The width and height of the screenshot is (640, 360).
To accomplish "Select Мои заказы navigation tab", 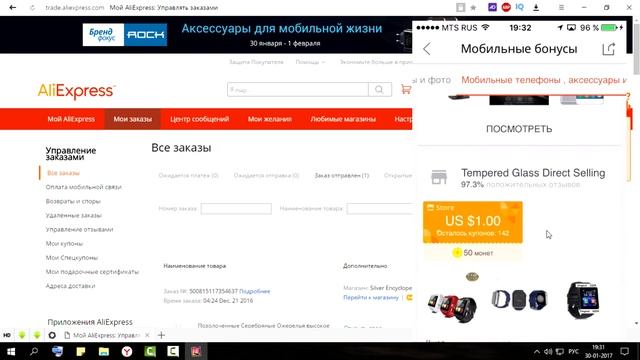I will 133,119.
